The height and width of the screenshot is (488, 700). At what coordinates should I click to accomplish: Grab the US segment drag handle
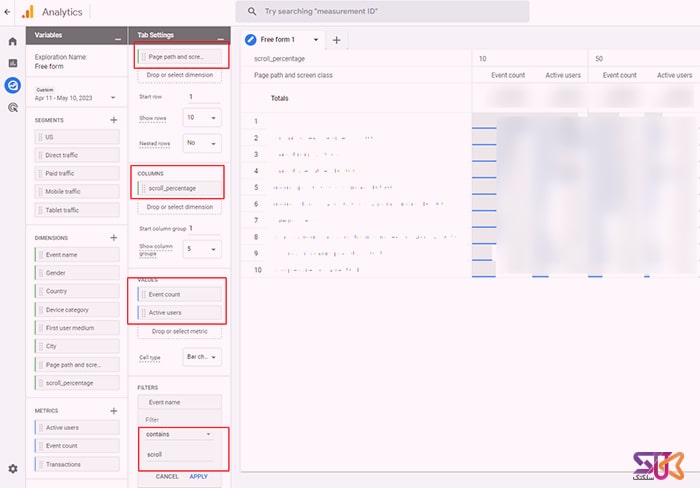40,137
